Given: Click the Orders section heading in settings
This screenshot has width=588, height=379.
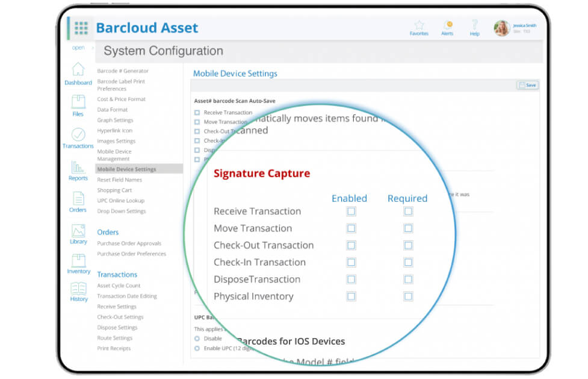Looking at the screenshot, I should [108, 232].
